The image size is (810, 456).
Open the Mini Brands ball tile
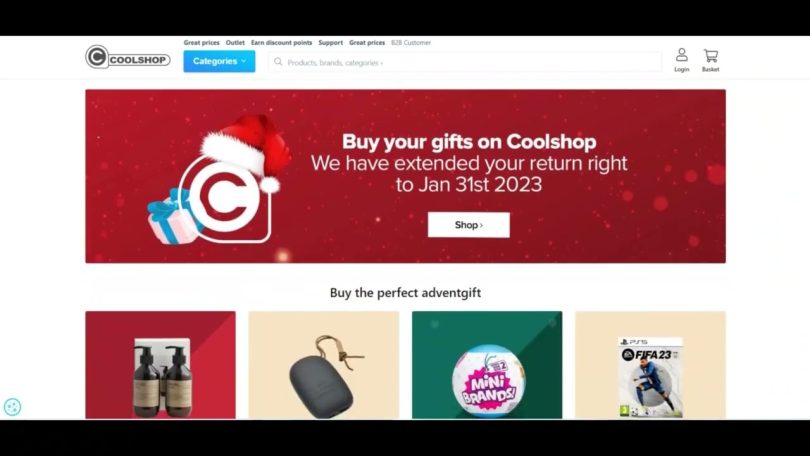487,365
